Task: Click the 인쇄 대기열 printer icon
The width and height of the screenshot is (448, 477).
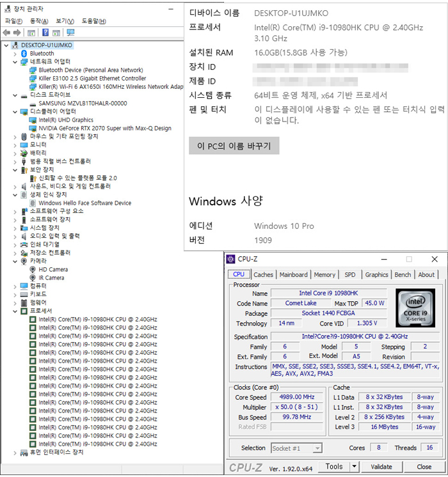Action: point(24,245)
